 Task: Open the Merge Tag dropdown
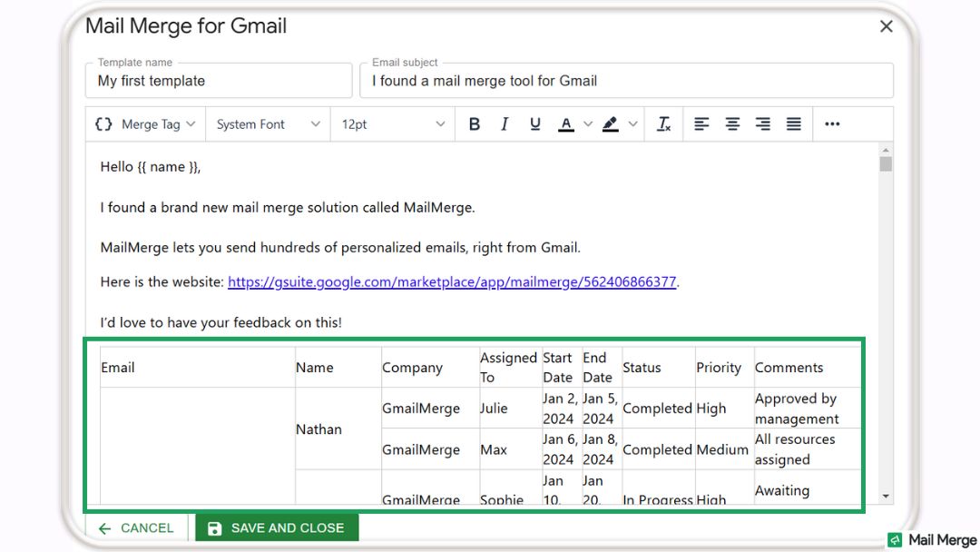[x=145, y=123]
